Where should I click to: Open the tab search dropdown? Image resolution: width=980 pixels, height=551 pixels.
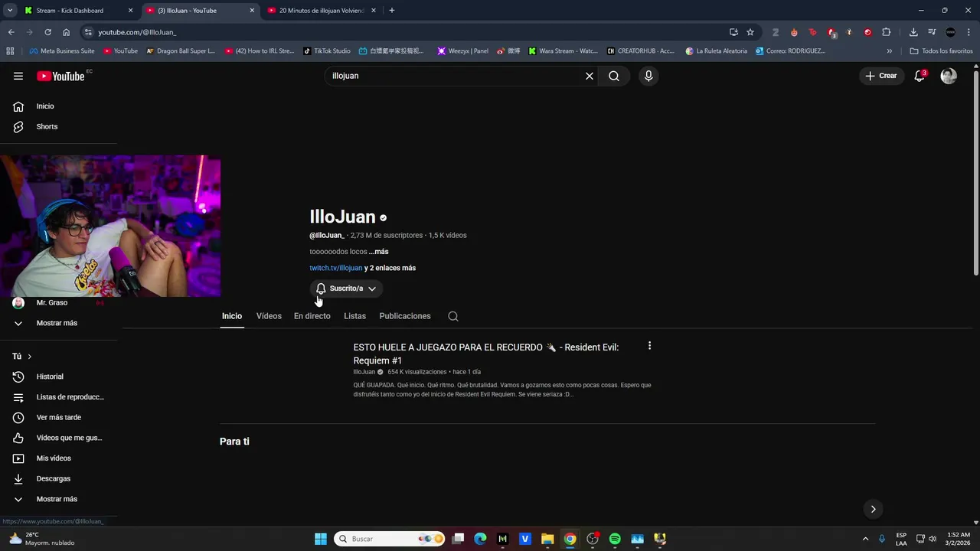[10, 11]
